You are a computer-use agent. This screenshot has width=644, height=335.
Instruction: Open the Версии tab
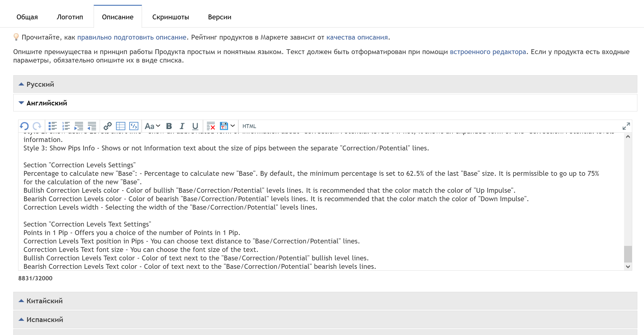pos(220,17)
